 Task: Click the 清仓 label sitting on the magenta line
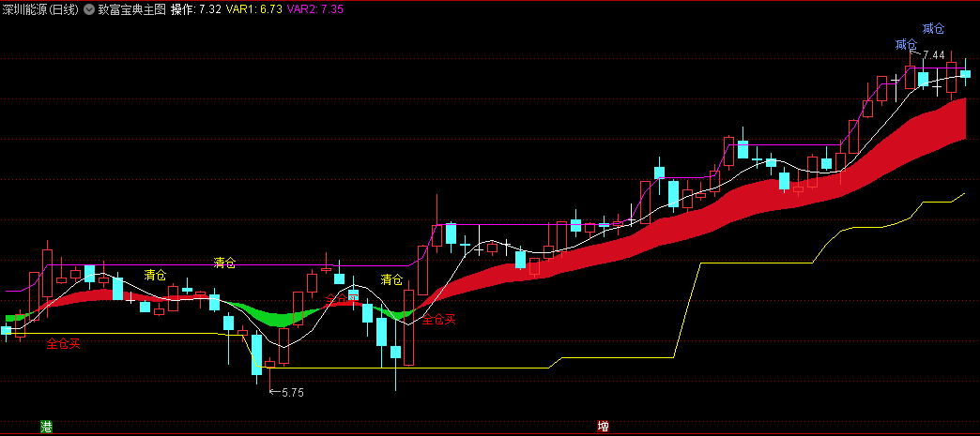point(225,263)
